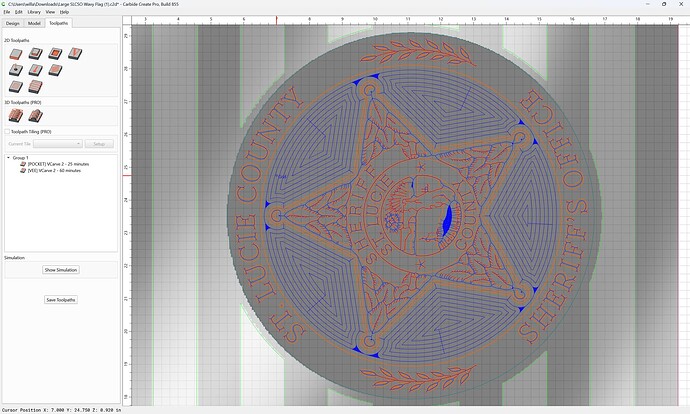
Task: Click first toolpath icon in third 2D row
Action: pos(16,86)
